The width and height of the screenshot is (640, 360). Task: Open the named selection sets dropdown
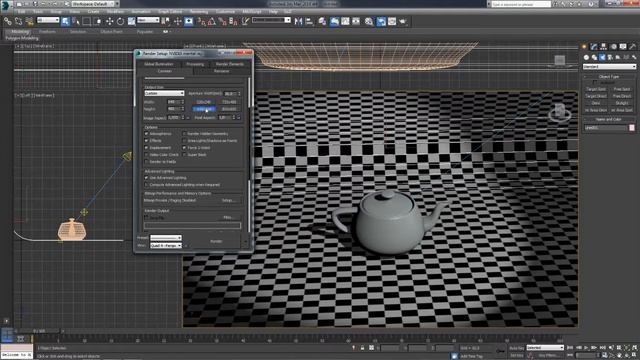(x=271, y=20)
